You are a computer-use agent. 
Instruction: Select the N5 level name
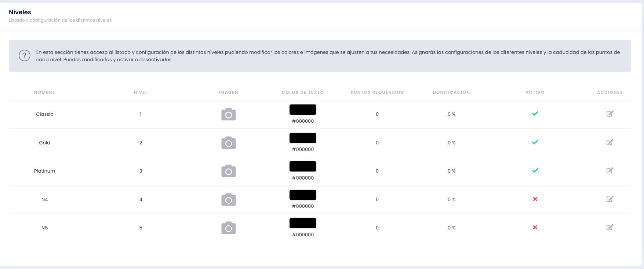click(44, 228)
